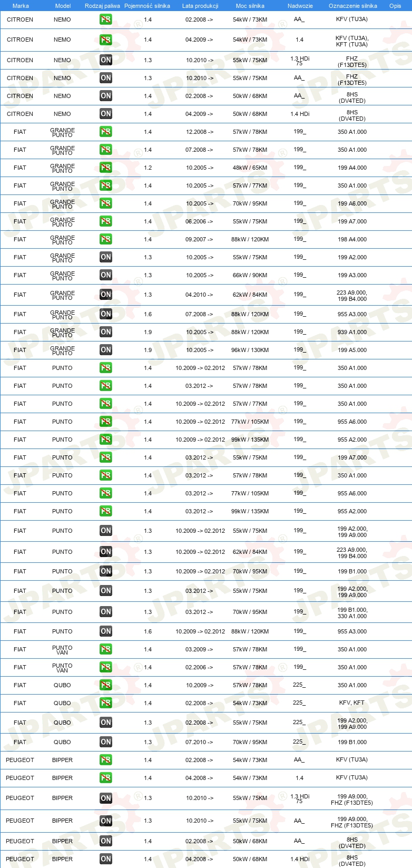Click the ON icon for Citroen Nemo 1.3 HDi 75
The image size is (412, 868).
[x=106, y=60]
